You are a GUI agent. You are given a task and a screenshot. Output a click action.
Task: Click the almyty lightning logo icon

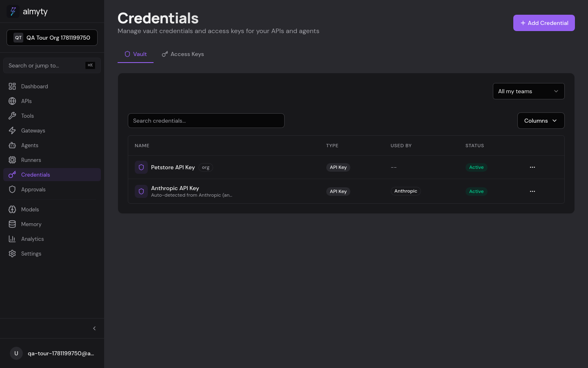(13, 11)
